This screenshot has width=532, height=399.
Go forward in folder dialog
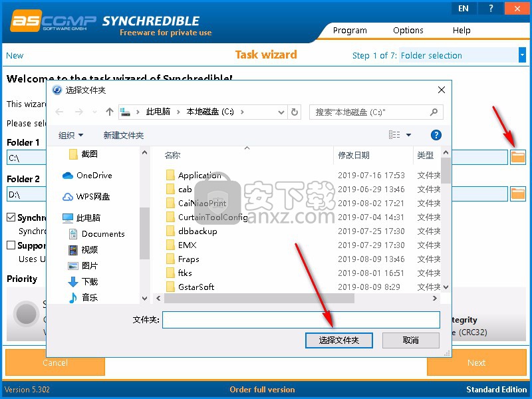click(x=79, y=112)
